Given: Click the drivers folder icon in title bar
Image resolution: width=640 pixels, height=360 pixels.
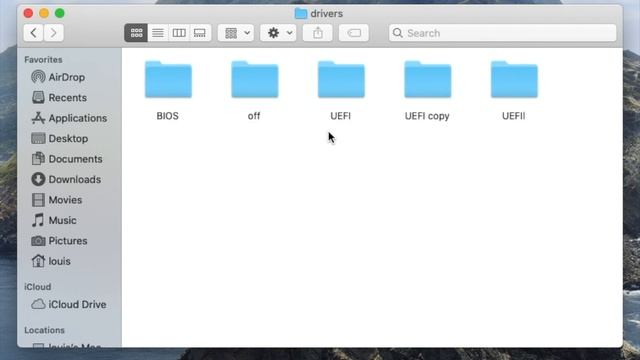Looking at the screenshot, I should point(301,13).
